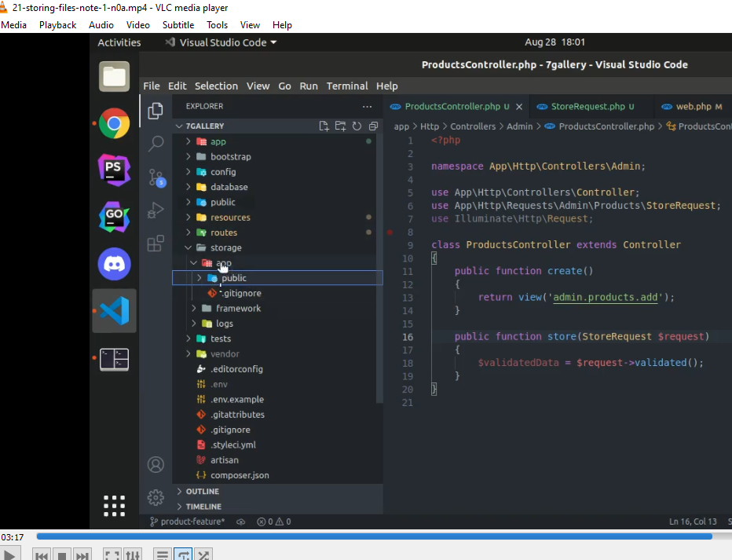Click Controllers in the breadcrumb
This screenshot has height=560, width=732.
click(x=473, y=126)
